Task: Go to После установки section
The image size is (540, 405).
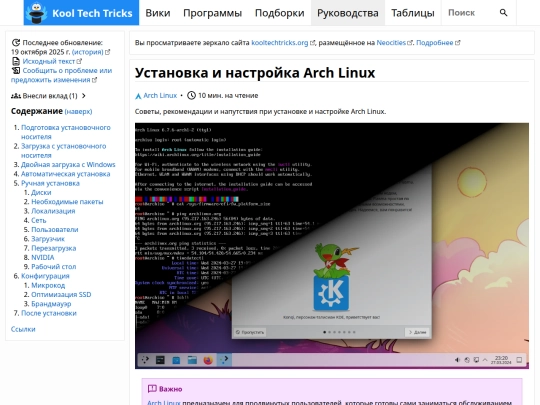Action: tap(49, 313)
